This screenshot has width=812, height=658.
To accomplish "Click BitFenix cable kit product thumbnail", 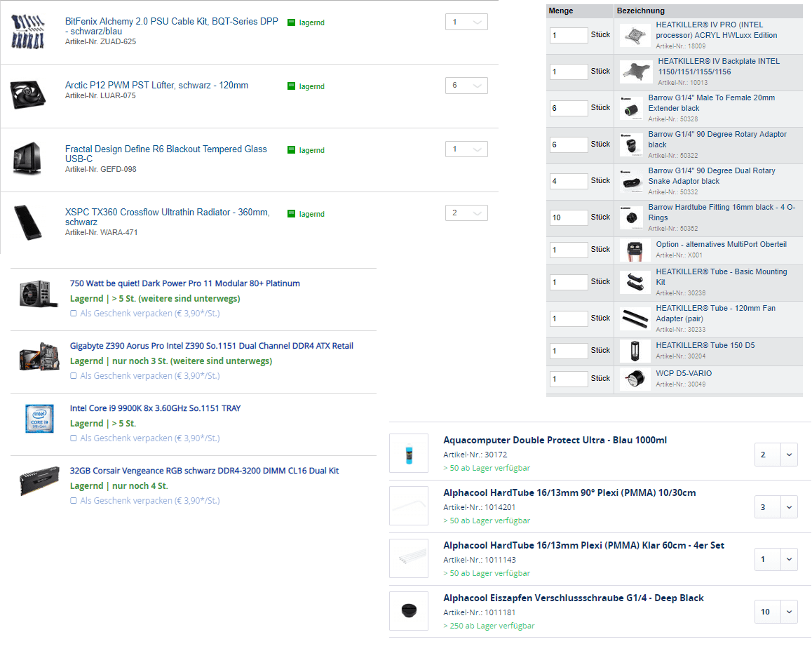I will [x=28, y=32].
